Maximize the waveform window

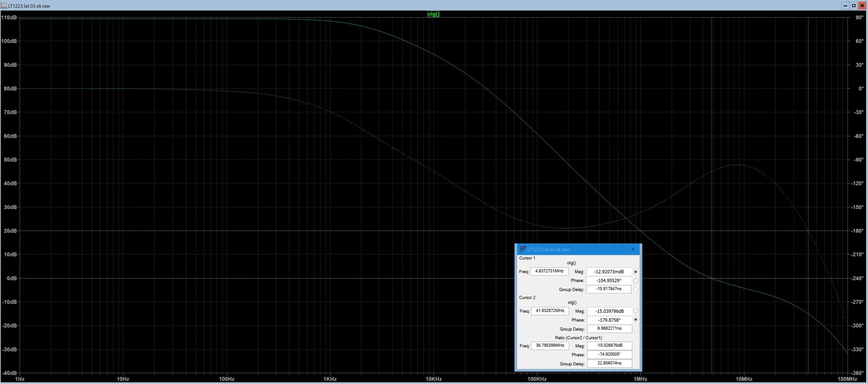854,6
